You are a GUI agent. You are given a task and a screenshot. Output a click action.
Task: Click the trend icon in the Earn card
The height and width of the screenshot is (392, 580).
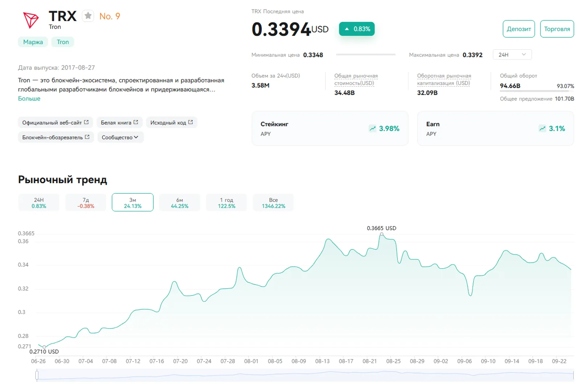[x=542, y=128]
